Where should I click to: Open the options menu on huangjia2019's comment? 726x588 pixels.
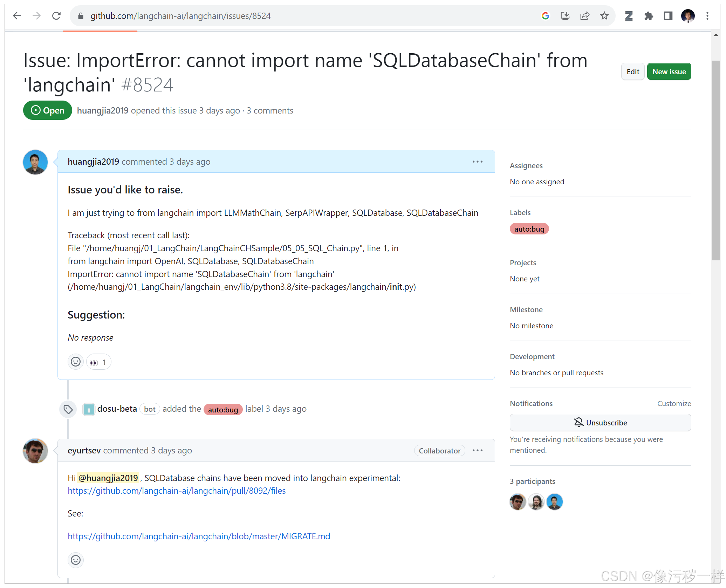[477, 162]
